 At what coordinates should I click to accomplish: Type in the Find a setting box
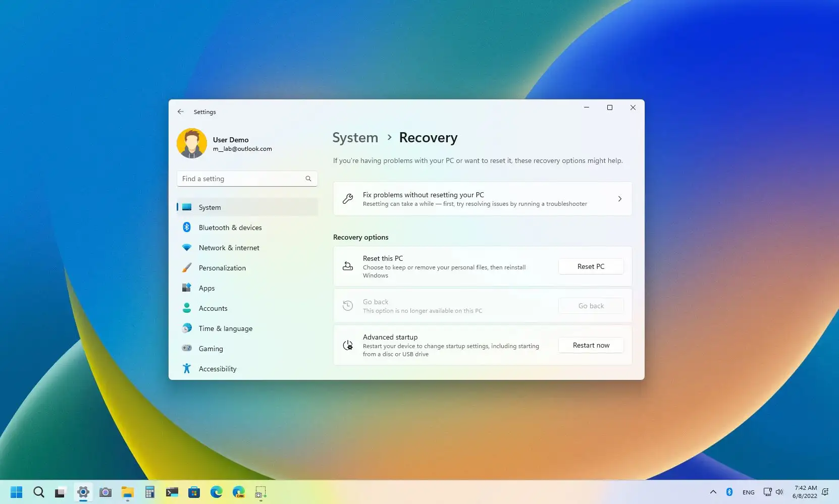pyautogui.click(x=241, y=179)
